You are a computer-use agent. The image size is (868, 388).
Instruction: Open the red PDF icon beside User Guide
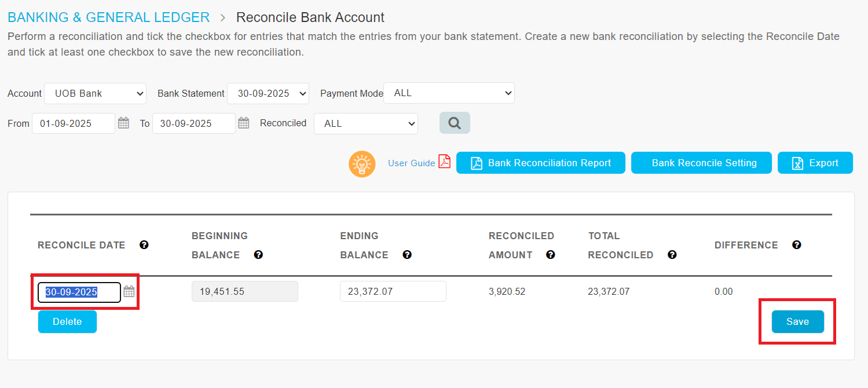[444, 162]
